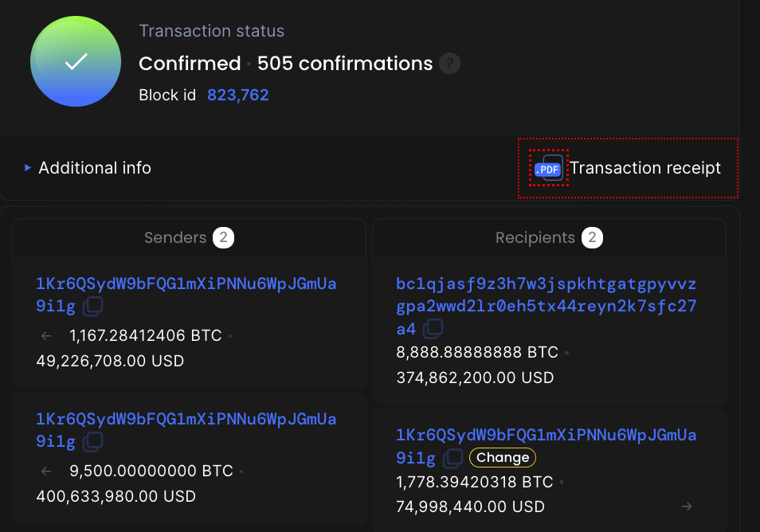This screenshot has height=532, width=760.
Task: Copy the second sender address icon
Action: coord(92,441)
